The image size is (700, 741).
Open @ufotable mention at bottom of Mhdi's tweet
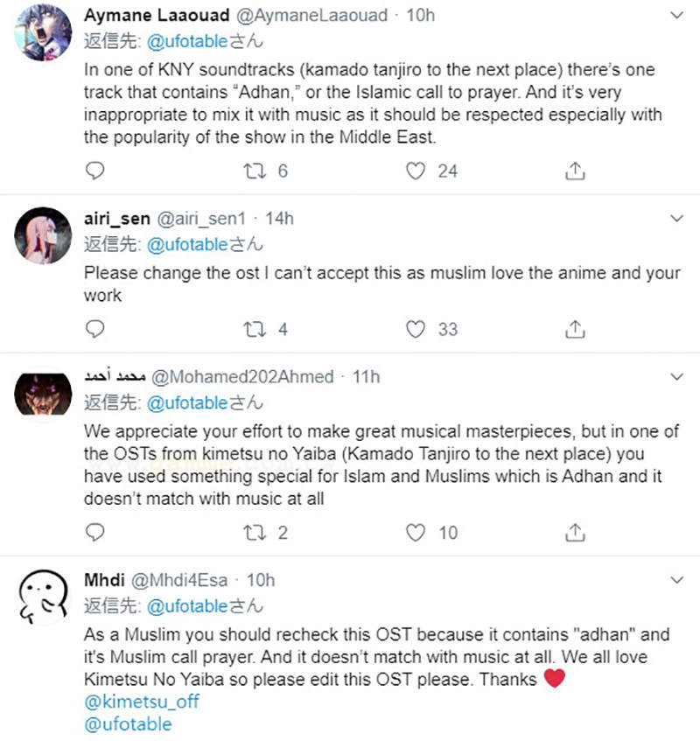click(128, 724)
